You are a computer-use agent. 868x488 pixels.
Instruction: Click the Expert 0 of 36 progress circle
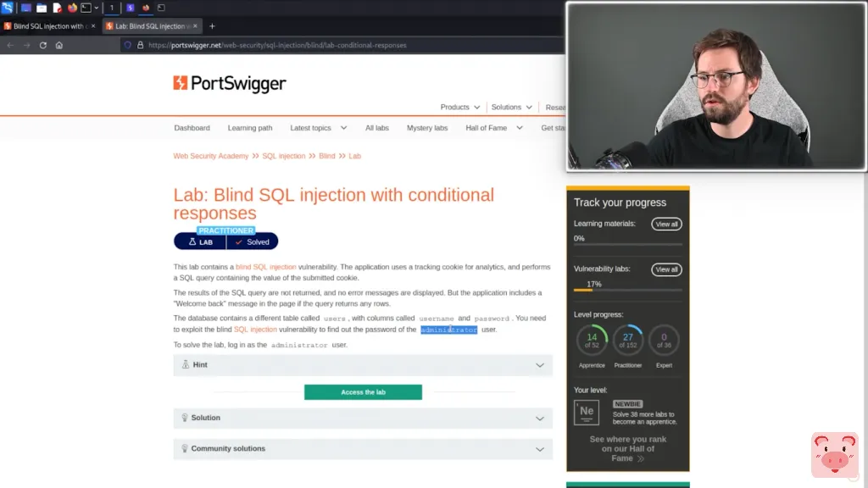pos(664,341)
